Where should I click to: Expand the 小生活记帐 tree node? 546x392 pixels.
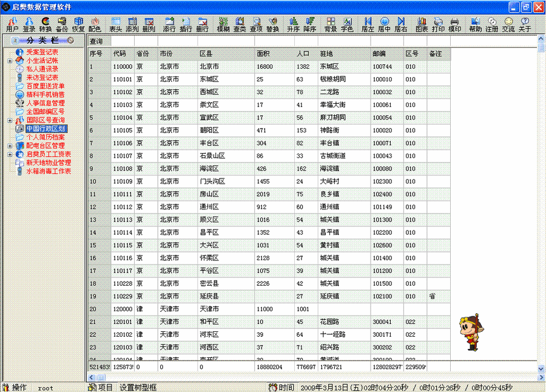[x=9, y=61]
